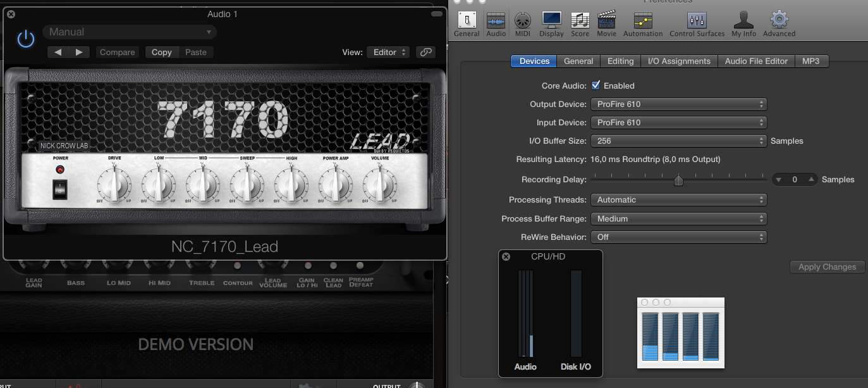Click the plugin link chain icon

click(x=425, y=53)
